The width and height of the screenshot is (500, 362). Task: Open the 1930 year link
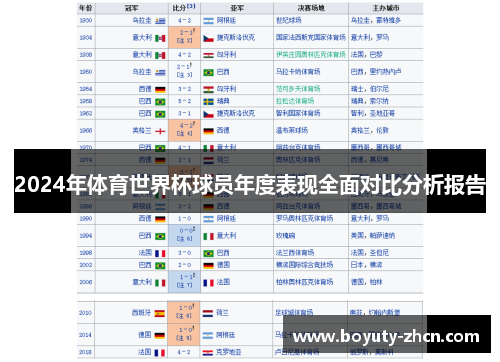[86, 20]
